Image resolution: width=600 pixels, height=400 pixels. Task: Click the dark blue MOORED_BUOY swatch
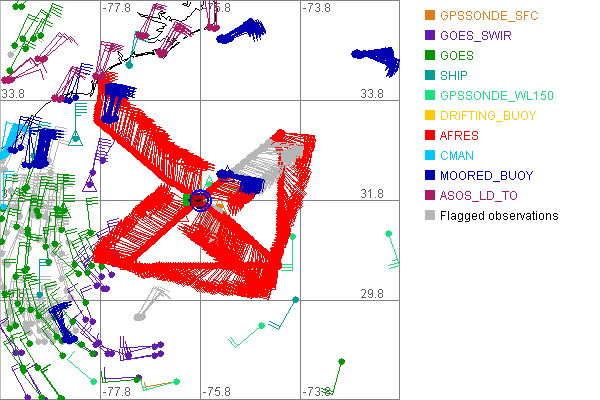[430, 176]
